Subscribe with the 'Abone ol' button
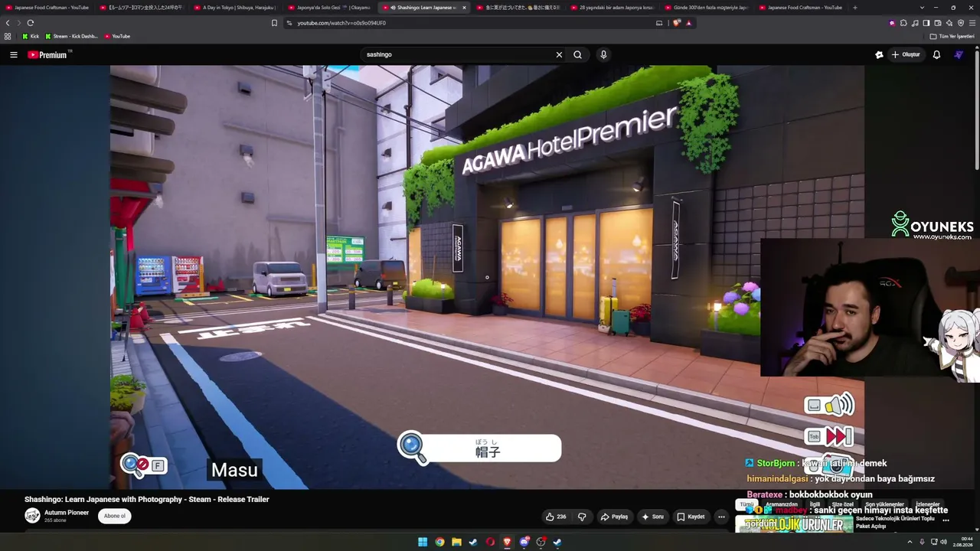The height and width of the screenshot is (551, 980). [115, 516]
